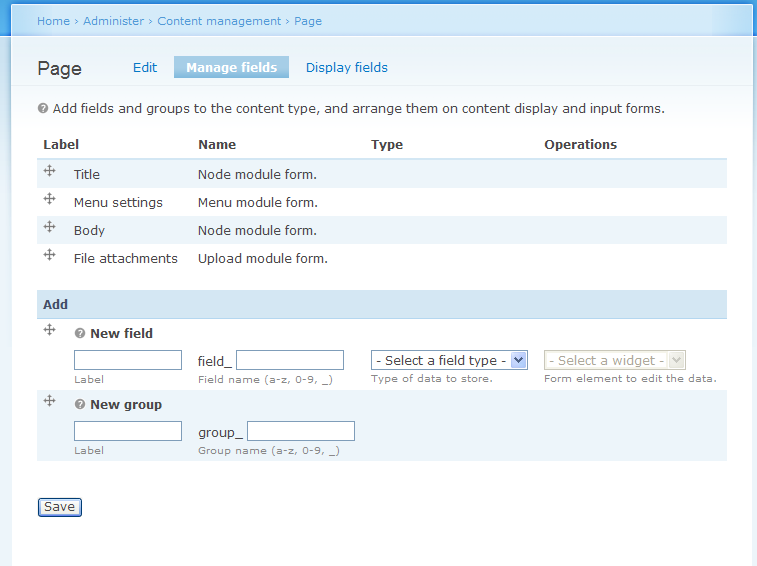Click the drag handle beside File attachments

(x=49, y=255)
